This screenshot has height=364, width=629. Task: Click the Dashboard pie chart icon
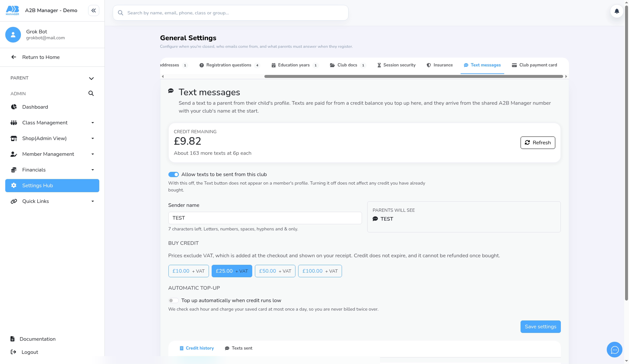click(14, 107)
